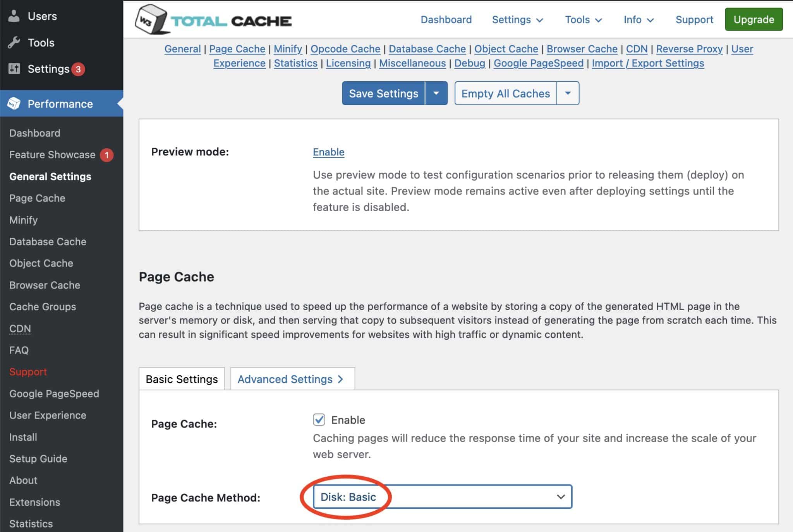Select Database Cache in the sidebar menu
This screenshot has width=793, height=532.
(x=48, y=241)
